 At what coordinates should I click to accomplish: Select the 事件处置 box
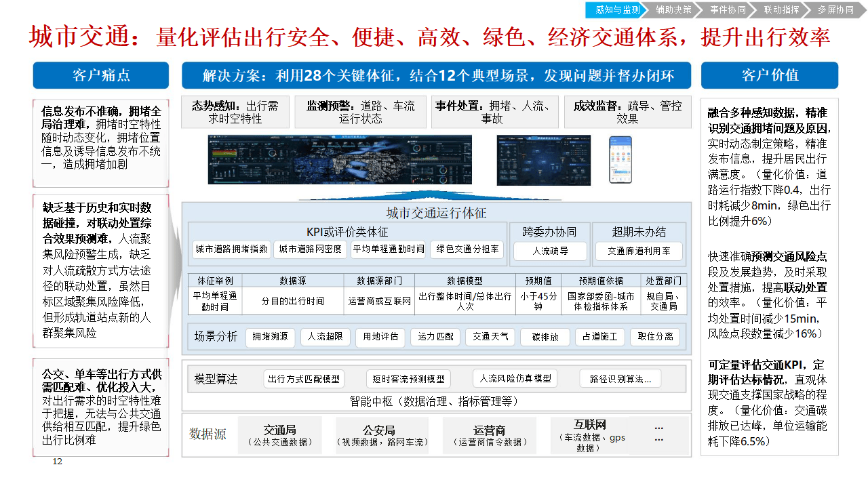point(494,112)
